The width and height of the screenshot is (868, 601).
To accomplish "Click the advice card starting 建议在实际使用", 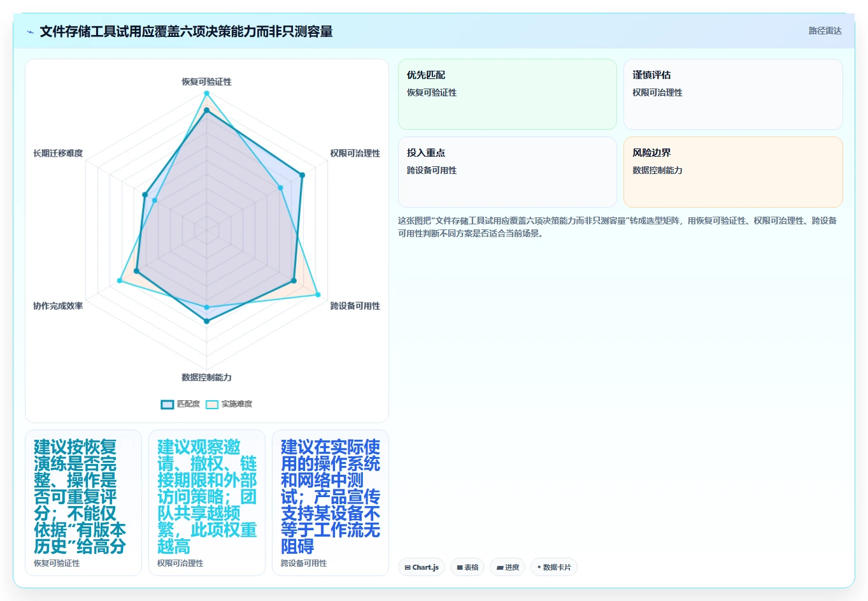I will 331,503.
